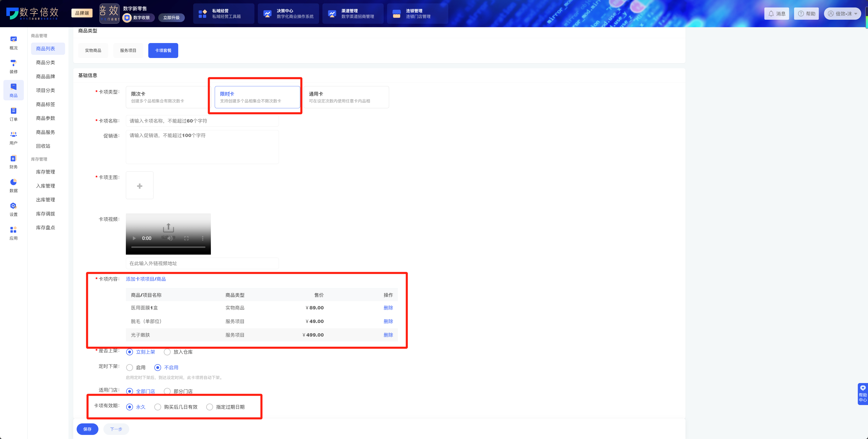Click the 私域经营 toolbox icon
The height and width of the screenshot is (439, 868).
(x=202, y=14)
